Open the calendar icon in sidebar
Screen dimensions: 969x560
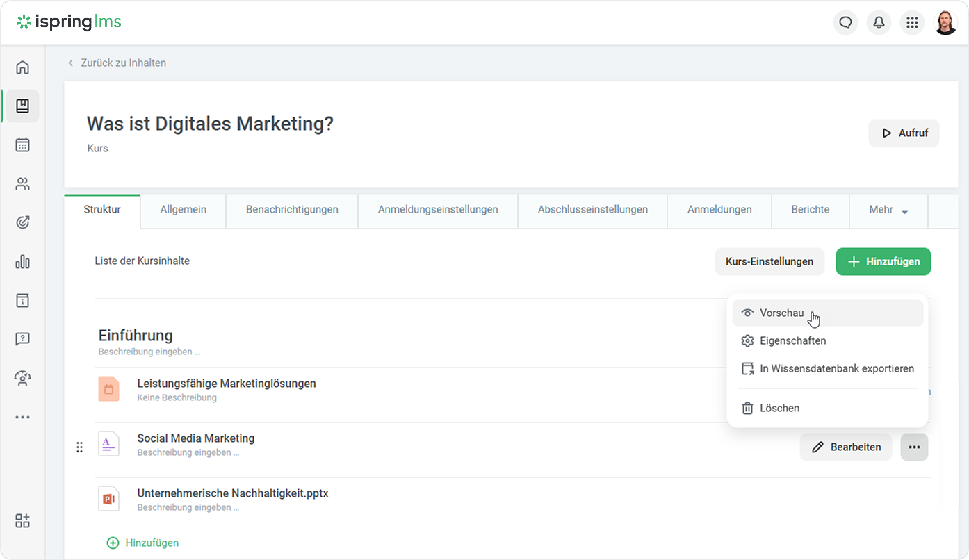[22, 145]
